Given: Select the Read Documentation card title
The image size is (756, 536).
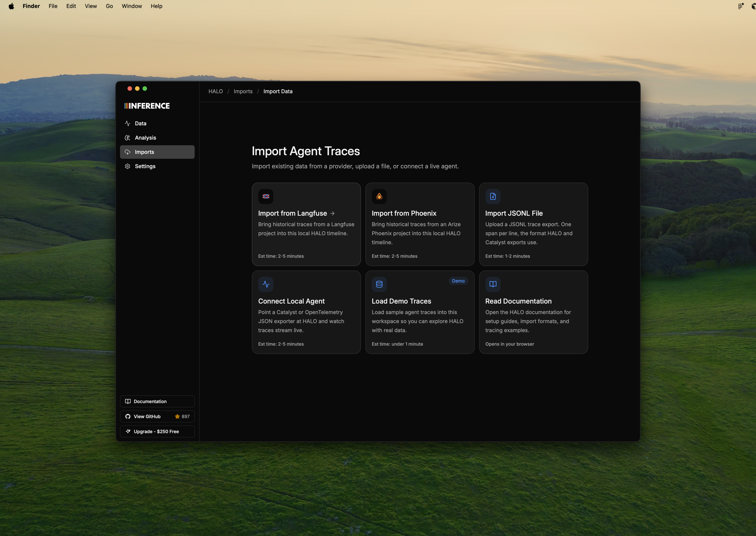Looking at the screenshot, I should pos(519,301).
